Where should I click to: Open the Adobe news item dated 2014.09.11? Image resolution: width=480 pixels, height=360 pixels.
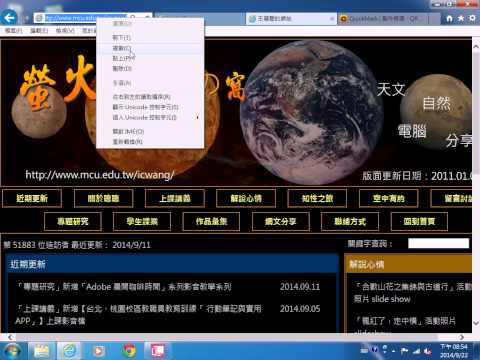(124, 287)
